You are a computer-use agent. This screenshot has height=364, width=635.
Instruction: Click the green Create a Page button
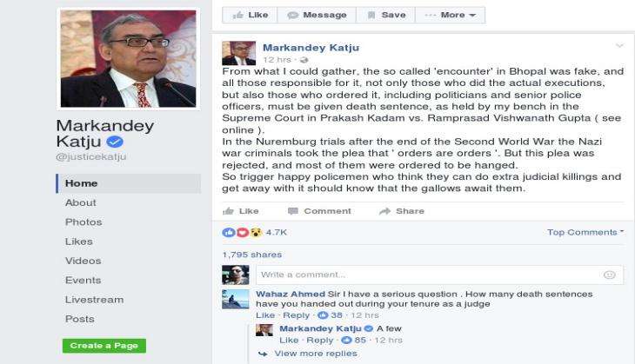point(104,346)
